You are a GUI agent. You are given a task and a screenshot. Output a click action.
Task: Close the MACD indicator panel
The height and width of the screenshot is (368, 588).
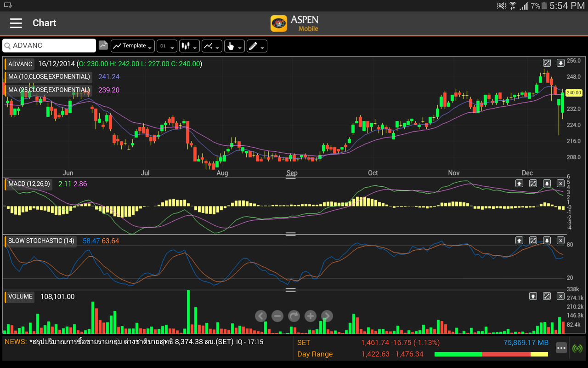click(560, 184)
